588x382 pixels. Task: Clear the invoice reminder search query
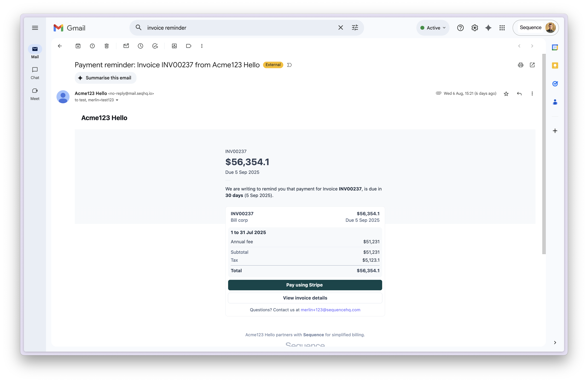click(341, 27)
